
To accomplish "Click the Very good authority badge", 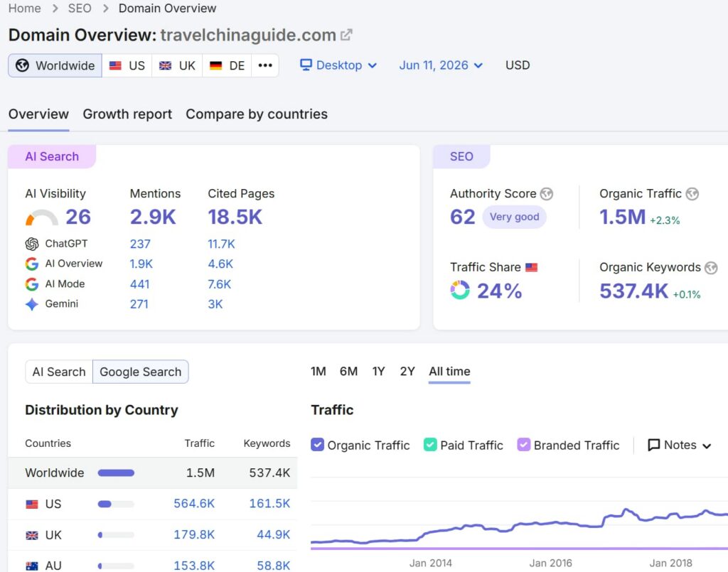I will click(x=515, y=217).
